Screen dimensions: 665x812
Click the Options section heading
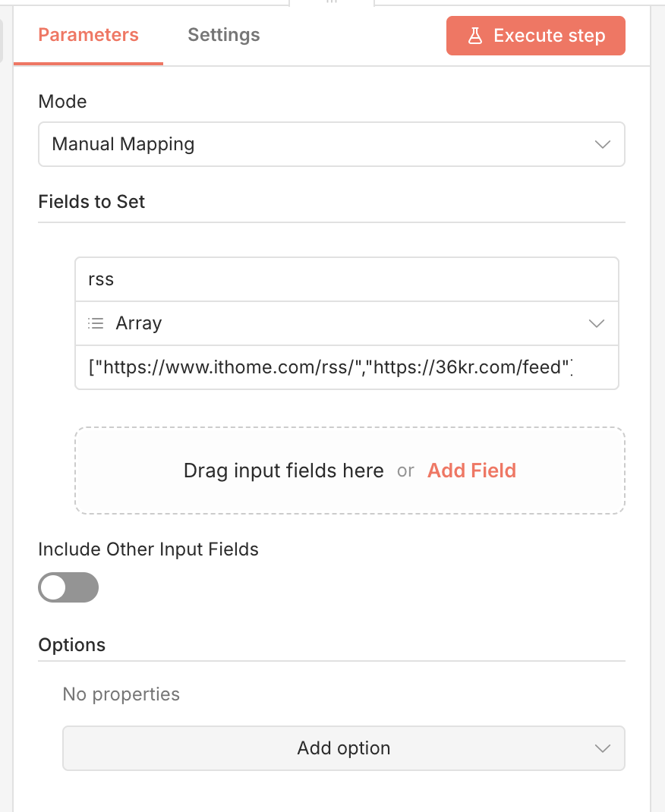71,645
